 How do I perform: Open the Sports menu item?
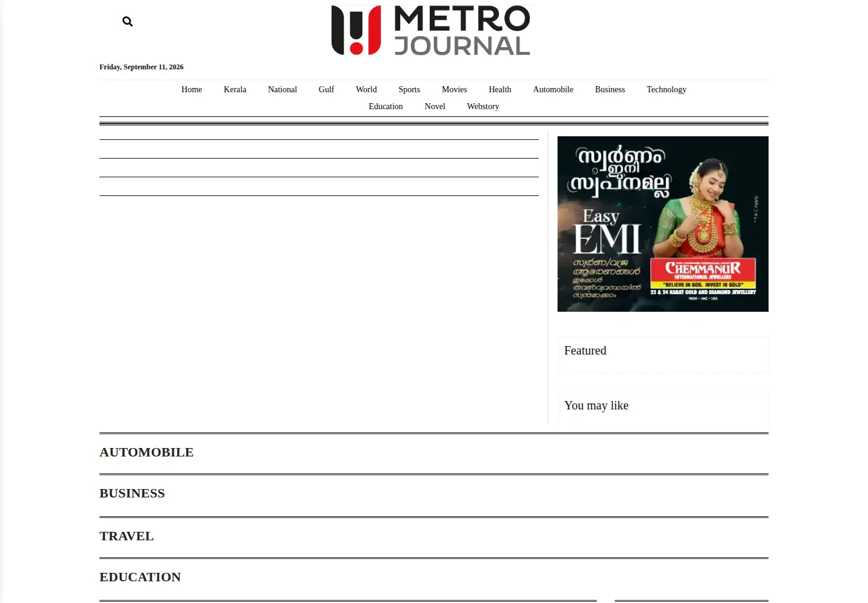pyautogui.click(x=409, y=89)
